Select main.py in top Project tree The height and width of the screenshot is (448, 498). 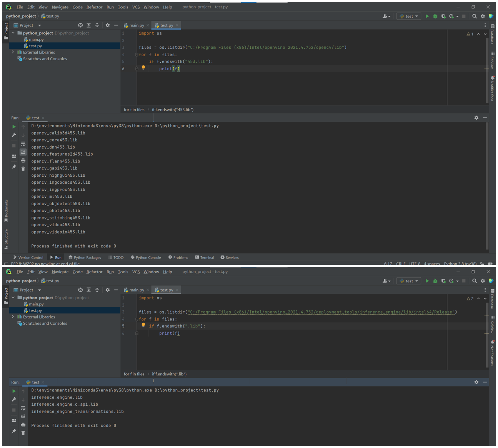[x=36, y=40]
